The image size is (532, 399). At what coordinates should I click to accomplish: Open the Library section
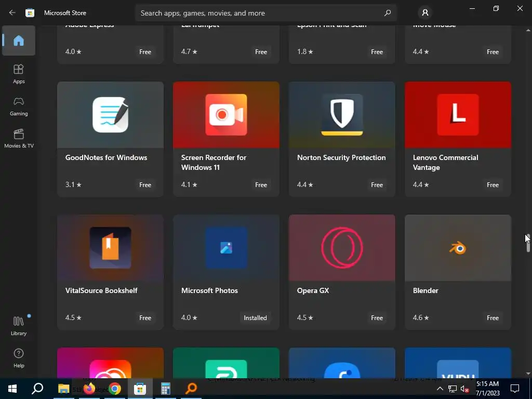click(19, 326)
